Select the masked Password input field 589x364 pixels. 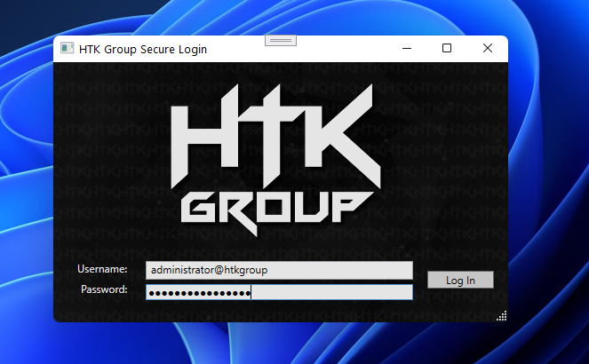(279, 292)
